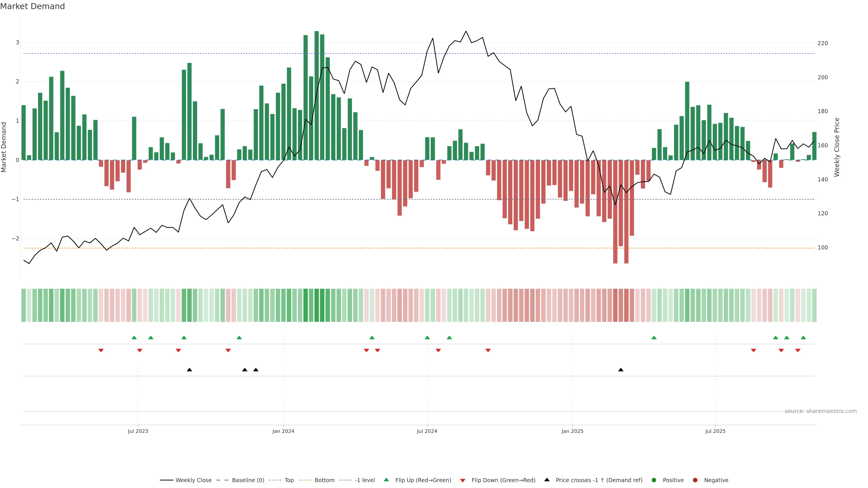
Task: Click the green Flip Up triangle in legend
Action: pyautogui.click(x=386, y=480)
